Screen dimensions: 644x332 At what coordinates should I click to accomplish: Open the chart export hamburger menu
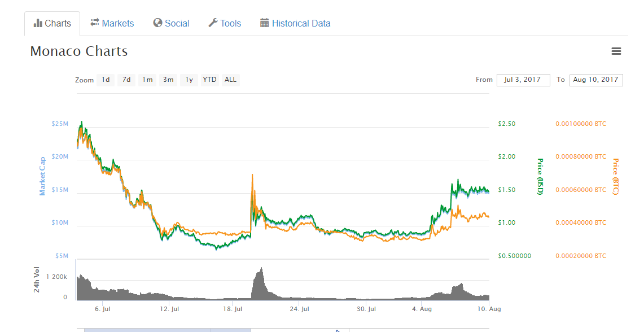tap(616, 51)
